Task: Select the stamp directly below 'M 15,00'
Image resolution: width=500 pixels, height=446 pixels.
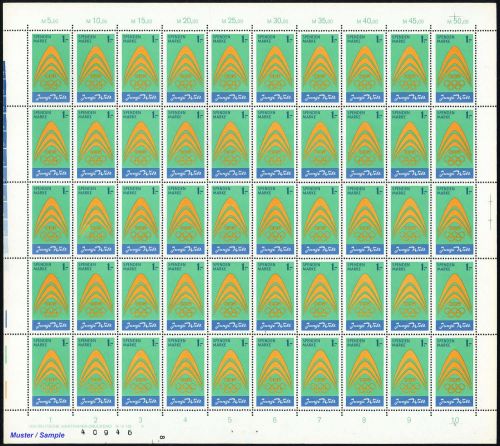Action: [x=141, y=68]
